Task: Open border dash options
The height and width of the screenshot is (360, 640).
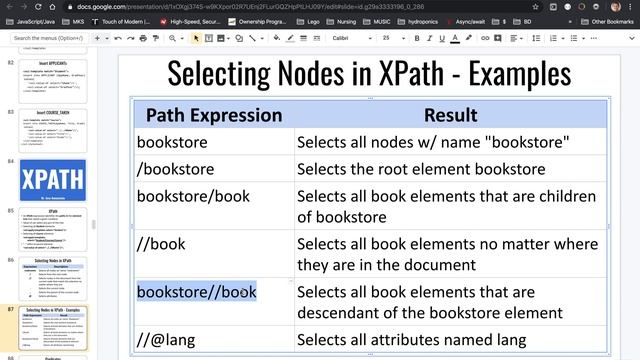Action: coord(316,38)
